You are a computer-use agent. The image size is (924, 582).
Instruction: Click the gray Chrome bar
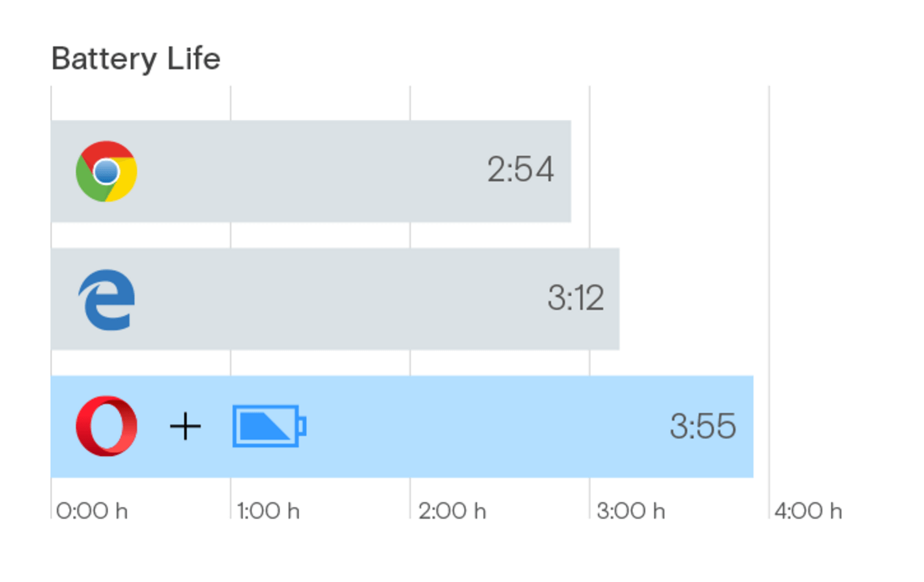coord(311,171)
